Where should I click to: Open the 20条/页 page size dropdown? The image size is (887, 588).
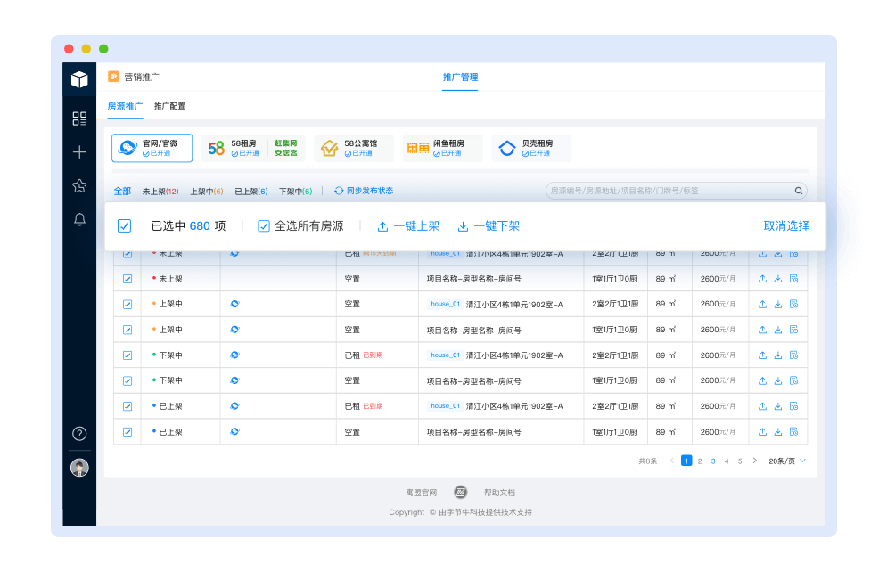[787, 461]
